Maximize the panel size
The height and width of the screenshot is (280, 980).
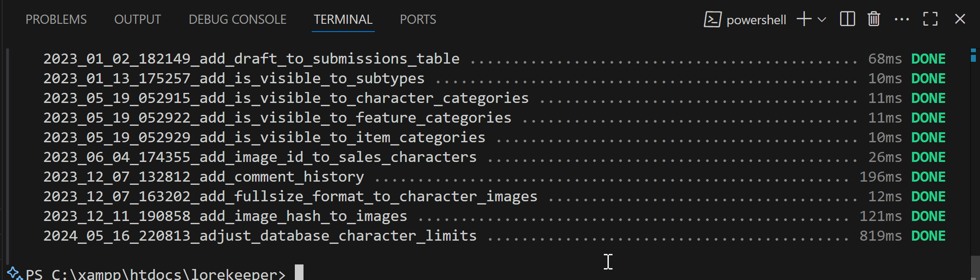tap(930, 19)
